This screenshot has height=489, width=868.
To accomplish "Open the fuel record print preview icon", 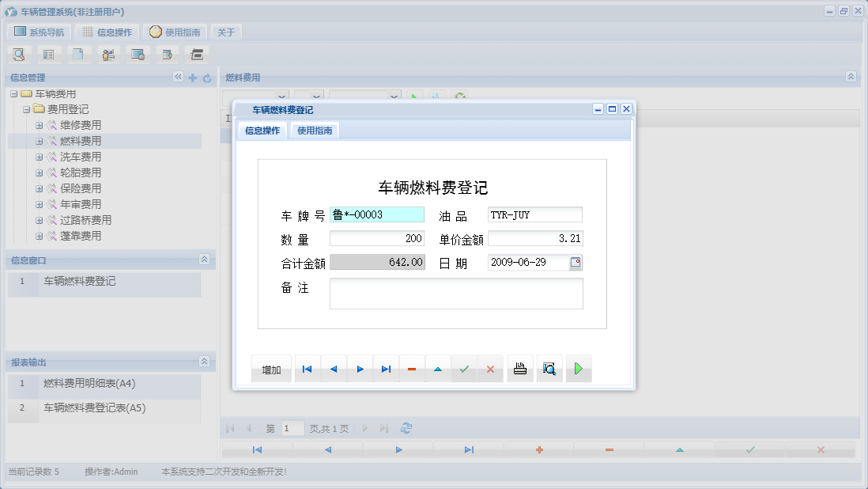I will click(549, 369).
